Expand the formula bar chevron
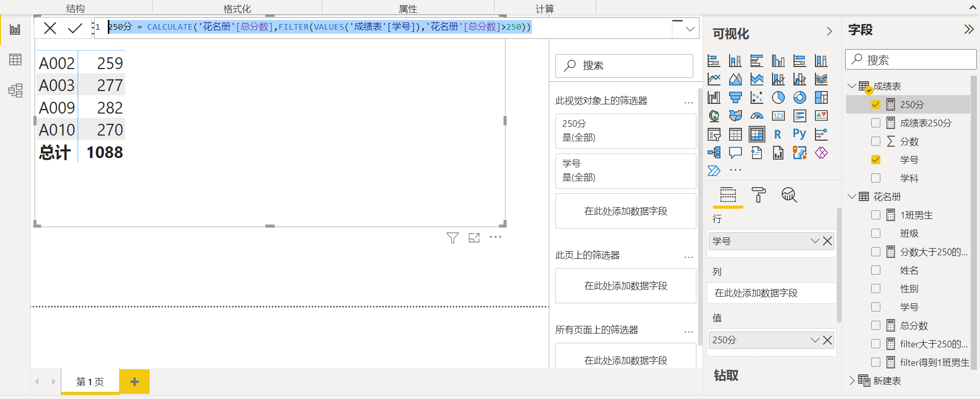The height and width of the screenshot is (399, 980). click(x=690, y=29)
